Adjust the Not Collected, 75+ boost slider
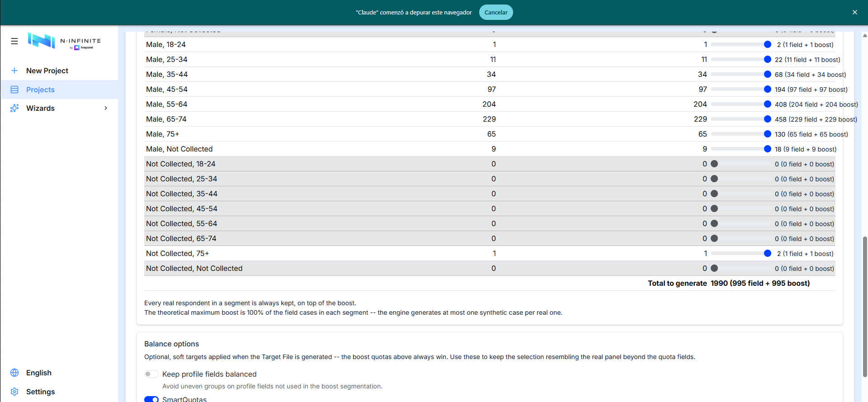 (741, 253)
